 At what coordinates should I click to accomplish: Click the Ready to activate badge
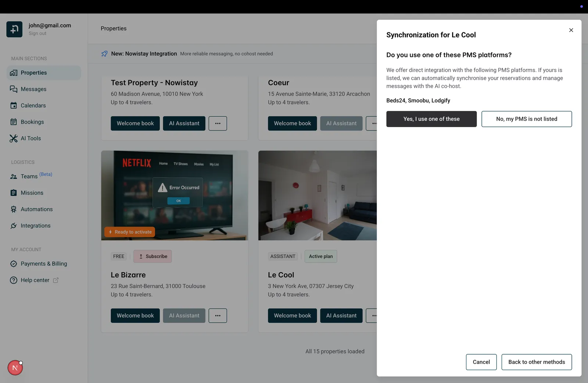click(x=130, y=232)
